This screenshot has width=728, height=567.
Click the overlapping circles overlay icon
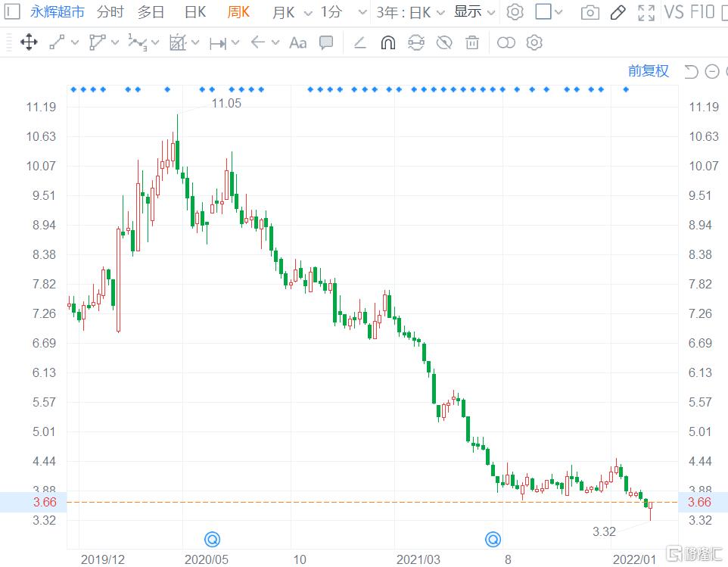pyautogui.click(x=506, y=42)
